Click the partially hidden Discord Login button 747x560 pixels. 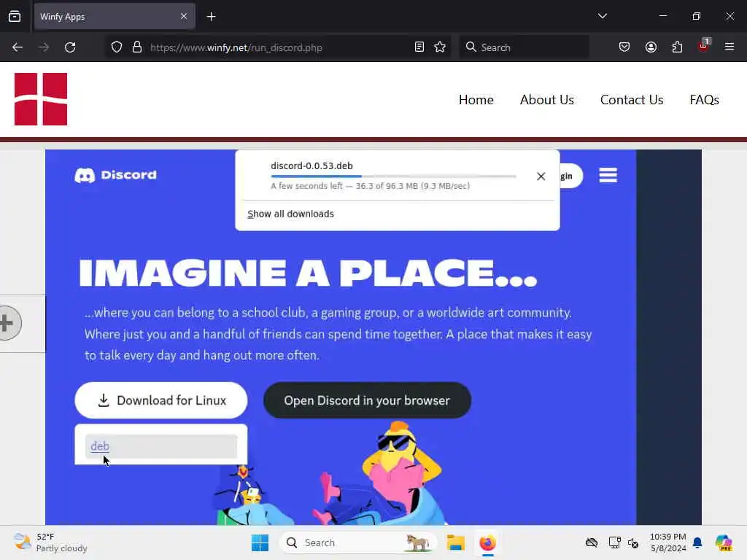coord(570,176)
